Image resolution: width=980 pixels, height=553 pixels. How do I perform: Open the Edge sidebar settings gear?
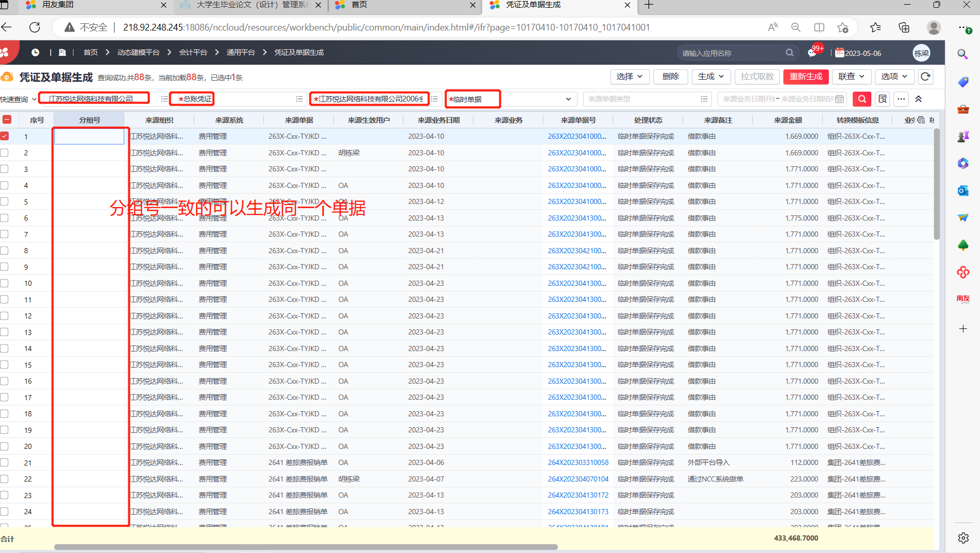pos(963,538)
